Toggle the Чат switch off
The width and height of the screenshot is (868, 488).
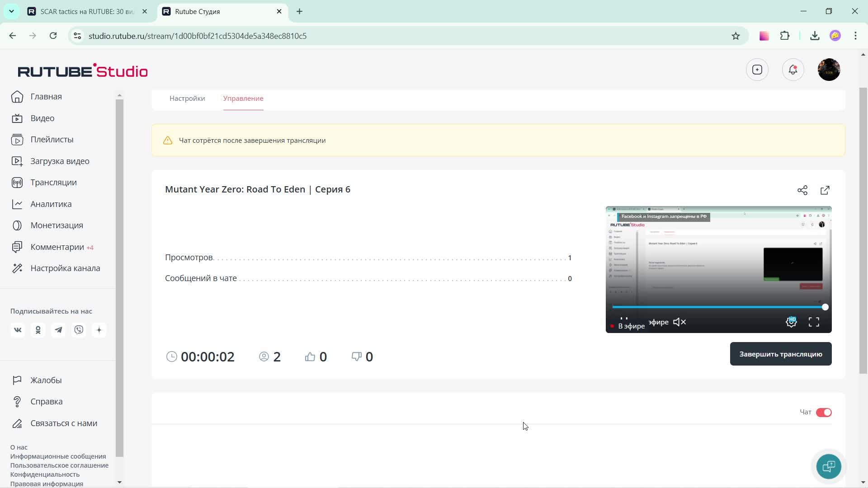(824, 413)
